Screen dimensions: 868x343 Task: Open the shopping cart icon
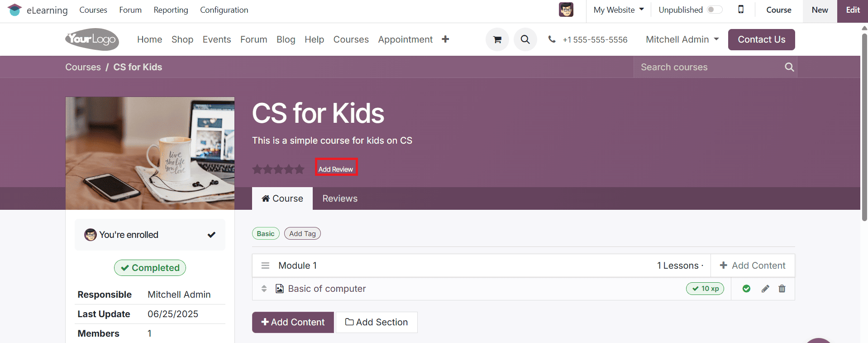tap(497, 39)
